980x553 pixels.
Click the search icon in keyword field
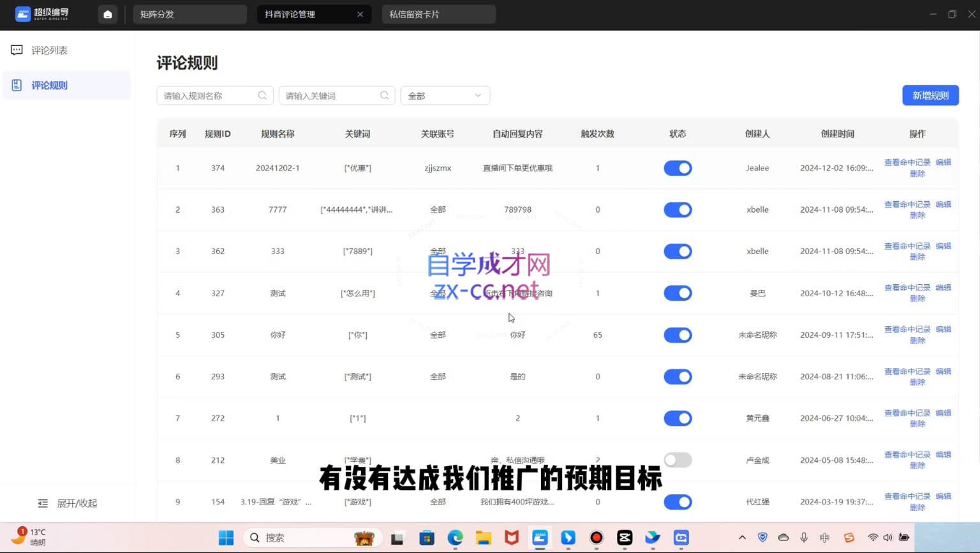tap(384, 95)
